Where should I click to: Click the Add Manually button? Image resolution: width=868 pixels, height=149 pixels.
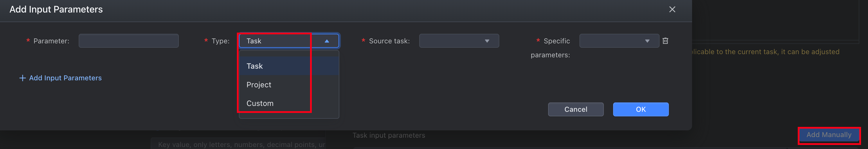829,135
